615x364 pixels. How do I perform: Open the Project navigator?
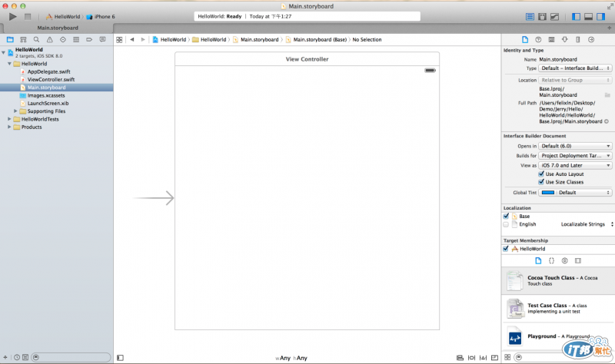(10, 40)
